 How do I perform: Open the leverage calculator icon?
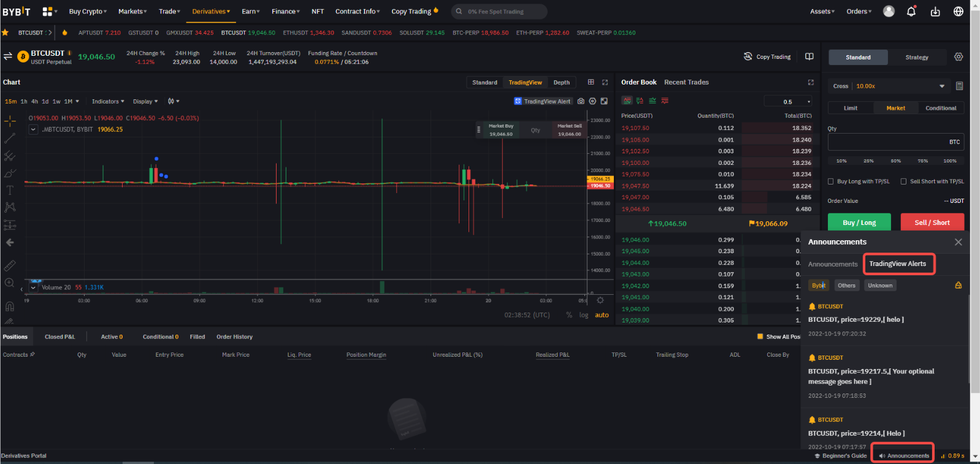(x=959, y=86)
